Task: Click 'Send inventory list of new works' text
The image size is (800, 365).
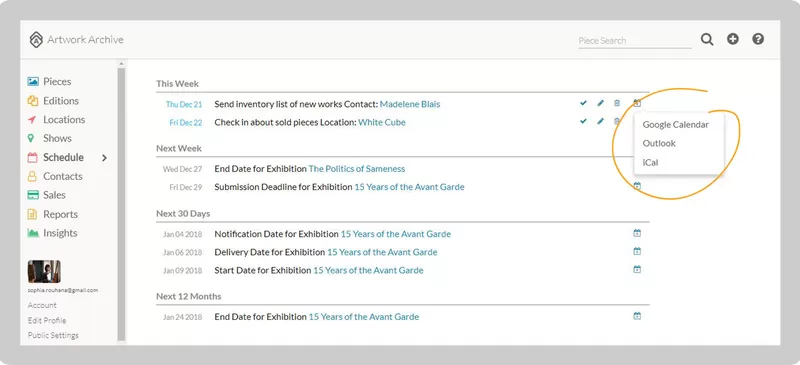Action: coord(278,104)
